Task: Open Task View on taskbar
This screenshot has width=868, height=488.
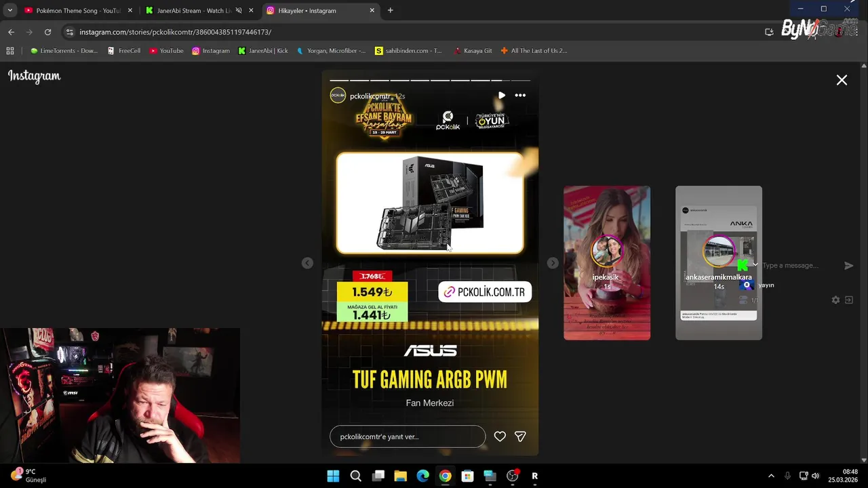Action: click(378, 476)
